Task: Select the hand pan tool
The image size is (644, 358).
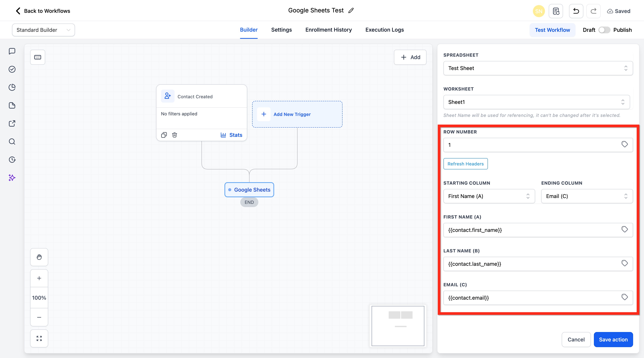Action: (39, 257)
